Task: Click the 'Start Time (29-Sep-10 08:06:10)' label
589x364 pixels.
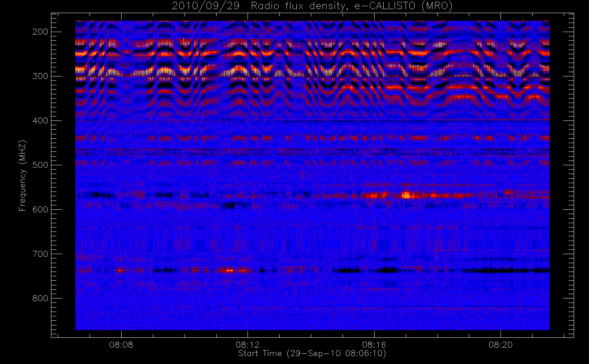Action: pyautogui.click(x=312, y=353)
